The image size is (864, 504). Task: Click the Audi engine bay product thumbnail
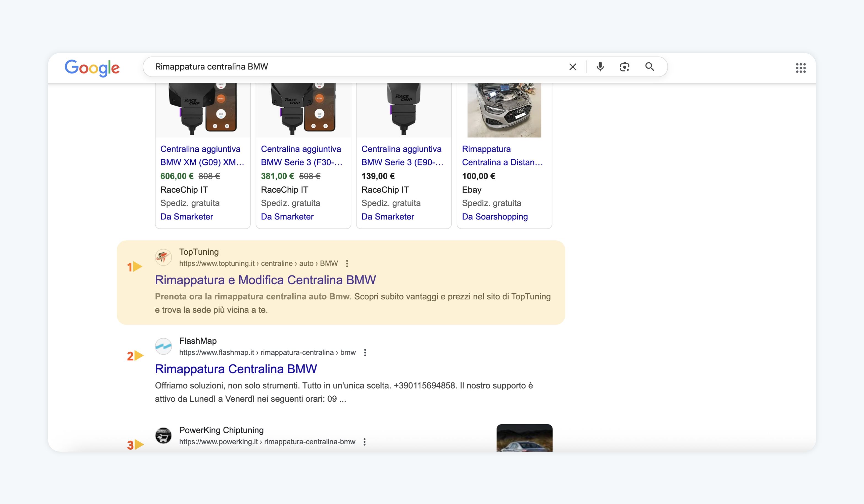click(x=504, y=110)
